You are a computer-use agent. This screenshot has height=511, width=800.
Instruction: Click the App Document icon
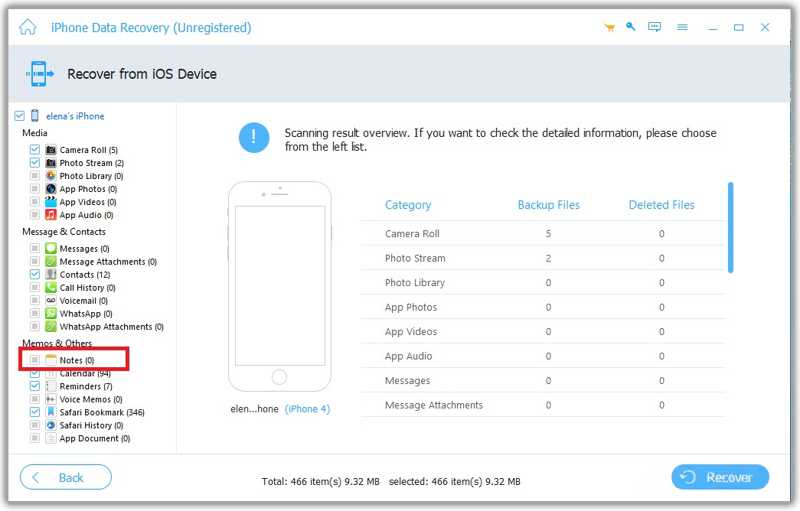click(51, 438)
